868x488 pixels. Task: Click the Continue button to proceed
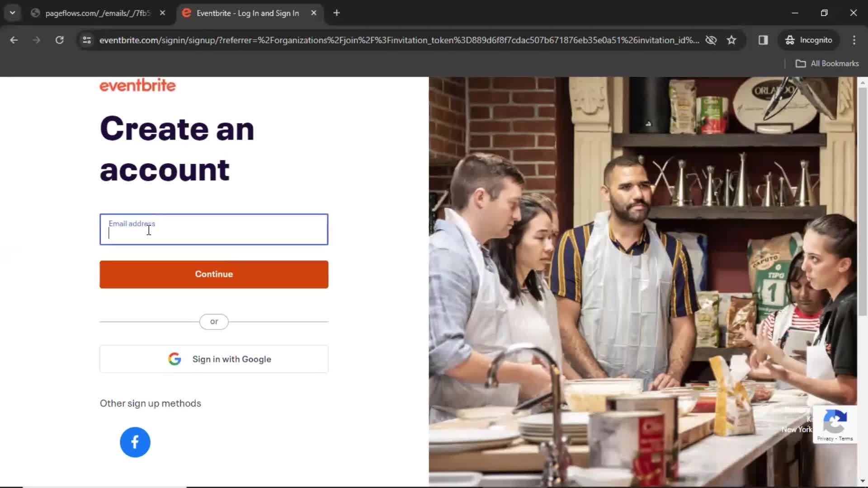coord(214,274)
